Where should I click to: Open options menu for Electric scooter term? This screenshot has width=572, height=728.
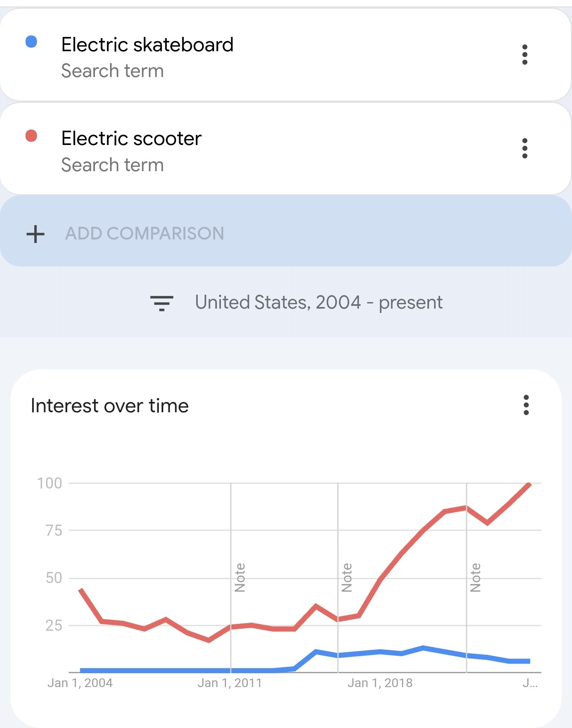point(524,148)
